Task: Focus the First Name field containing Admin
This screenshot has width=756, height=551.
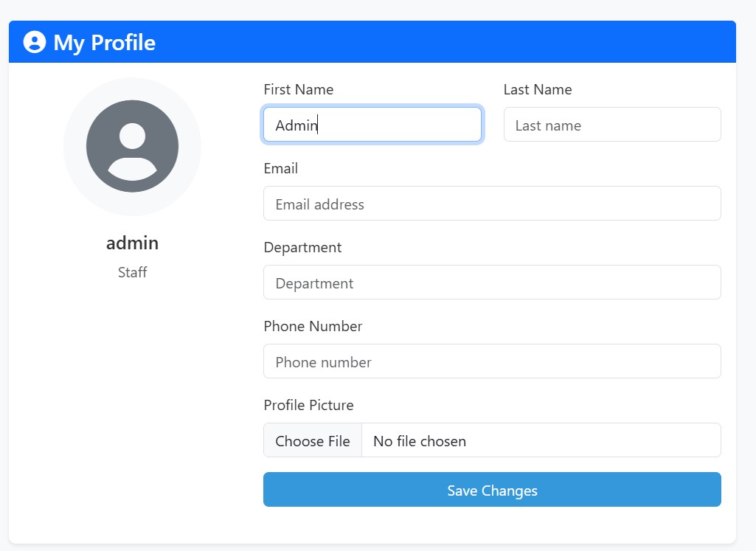Action: point(372,125)
